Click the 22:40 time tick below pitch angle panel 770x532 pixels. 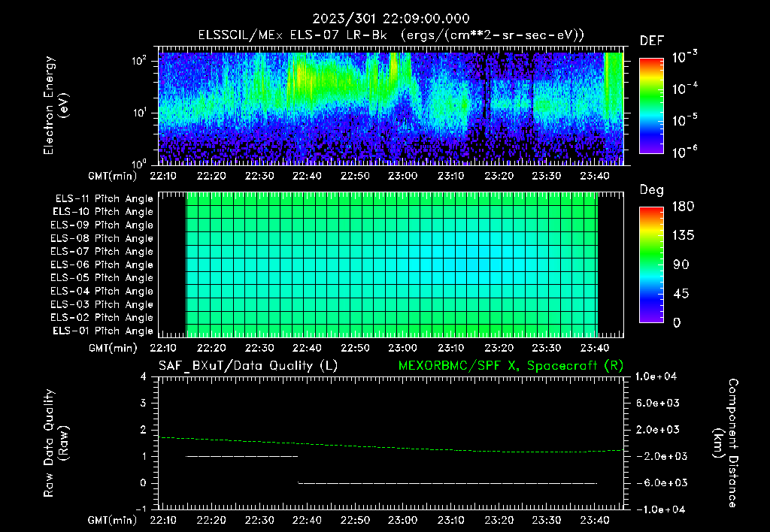pos(307,349)
